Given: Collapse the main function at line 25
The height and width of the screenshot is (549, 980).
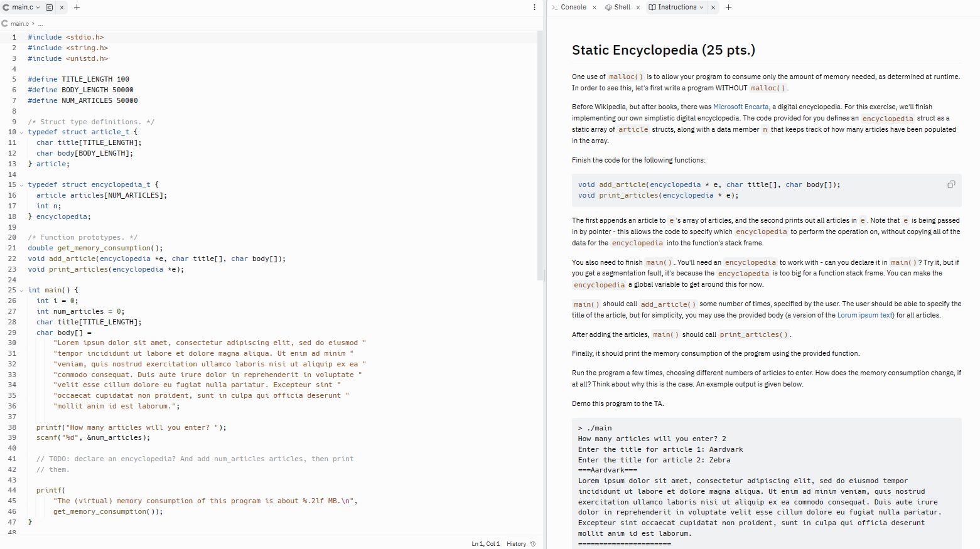Looking at the screenshot, I should (21, 290).
